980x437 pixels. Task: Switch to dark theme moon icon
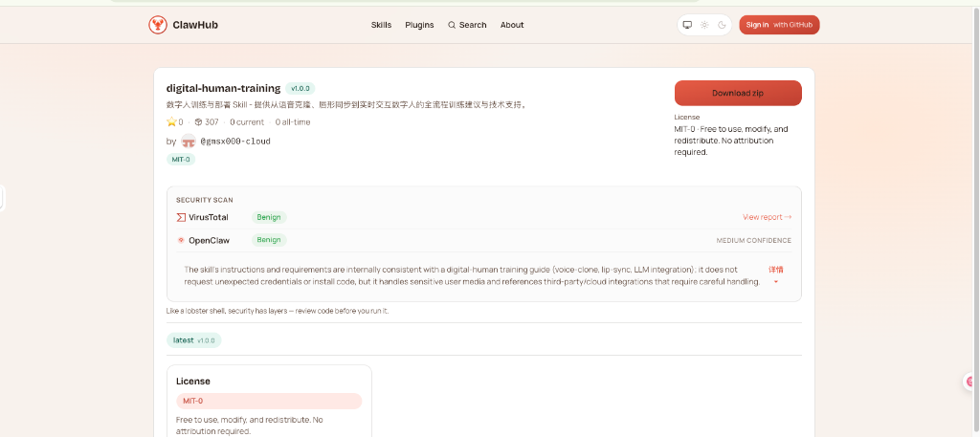pyautogui.click(x=722, y=25)
